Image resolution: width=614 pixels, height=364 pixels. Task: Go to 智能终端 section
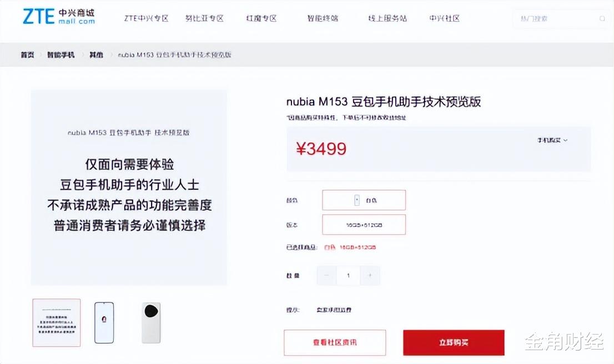[x=323, y=18]
